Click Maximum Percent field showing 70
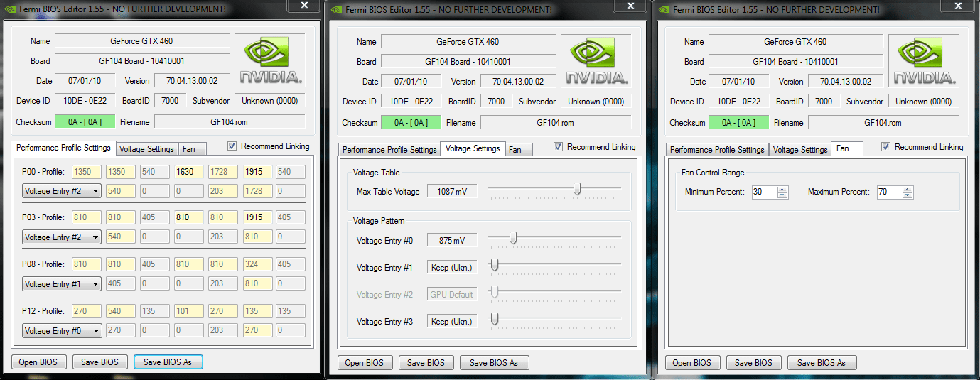 click(x=890, y=192)
